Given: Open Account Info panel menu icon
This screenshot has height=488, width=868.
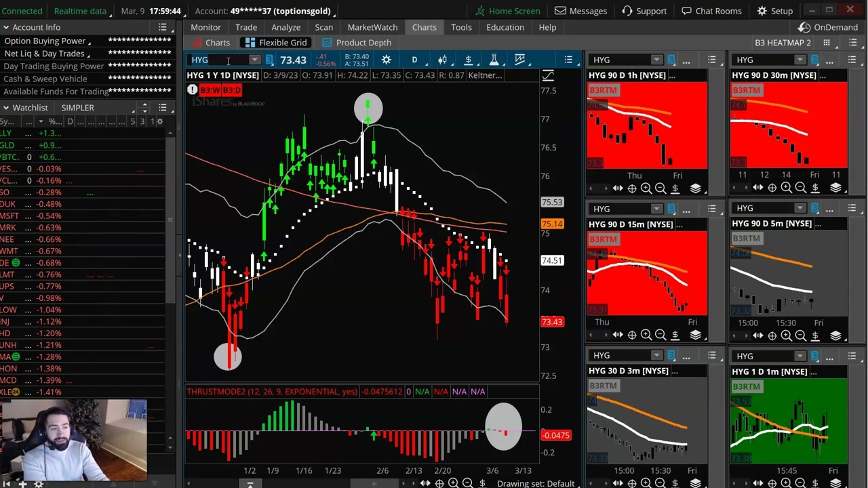Looking at the screenshot, I should (x=163, y=27).
